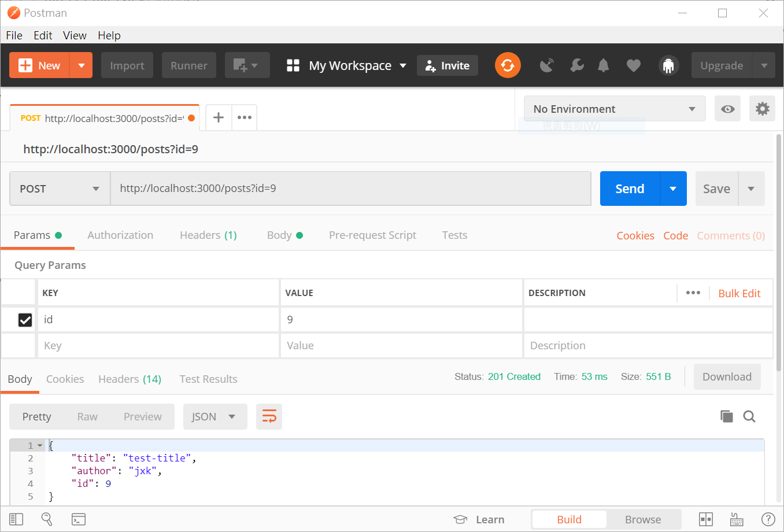Screen dimensions: 784x532
Task: Click the Invite button
Action: click(448, 65)
